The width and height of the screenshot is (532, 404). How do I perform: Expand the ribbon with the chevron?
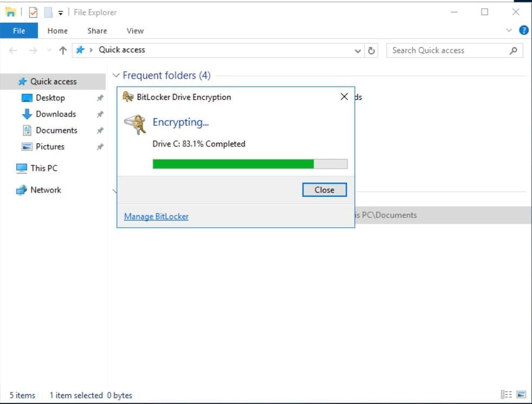pos(509,30)
